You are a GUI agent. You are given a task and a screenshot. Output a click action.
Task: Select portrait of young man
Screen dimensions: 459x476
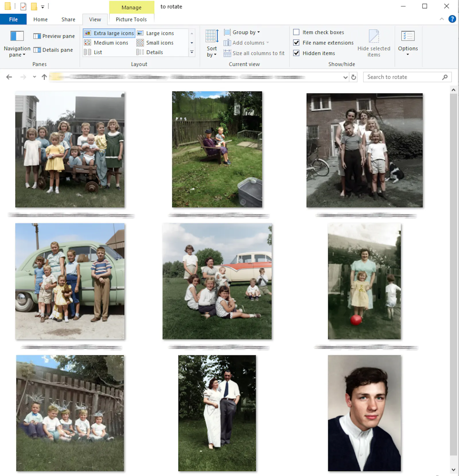(364, 413)
